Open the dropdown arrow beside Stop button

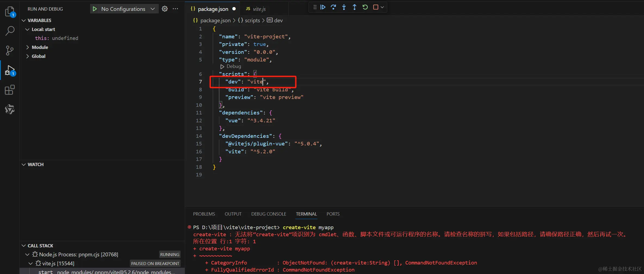pos(382,7)
